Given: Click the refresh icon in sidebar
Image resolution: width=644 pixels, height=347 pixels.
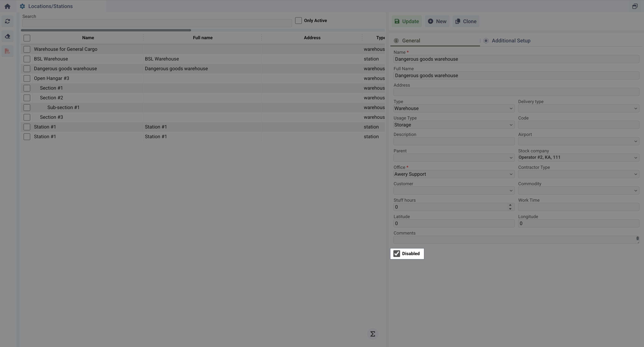Looking at the screenshot, I should (x=7, y=21).
